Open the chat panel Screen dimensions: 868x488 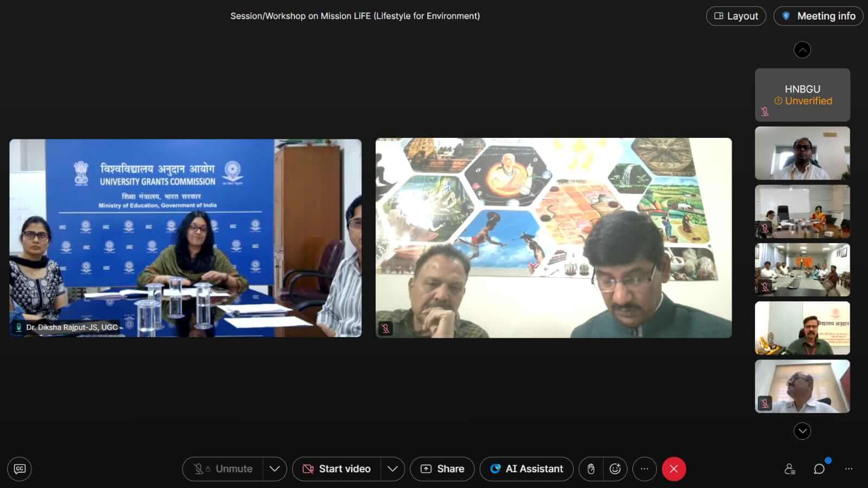[x=819, y=469]
